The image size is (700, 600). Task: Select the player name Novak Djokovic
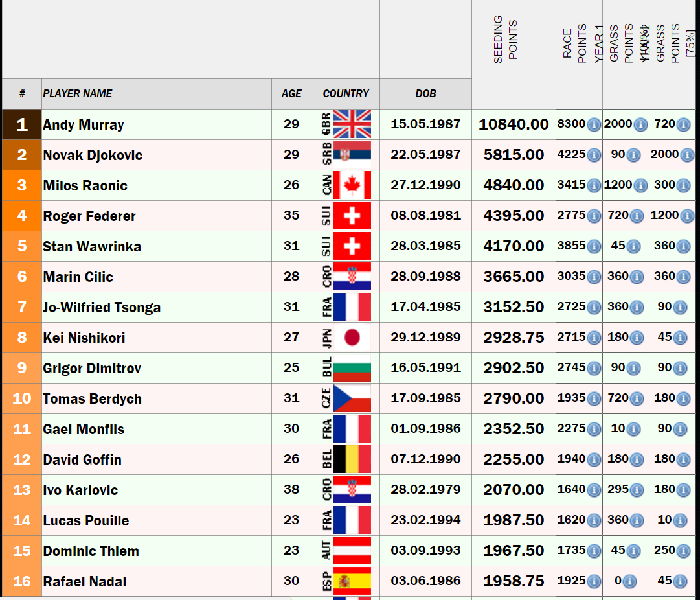click(x=93, y=155)
